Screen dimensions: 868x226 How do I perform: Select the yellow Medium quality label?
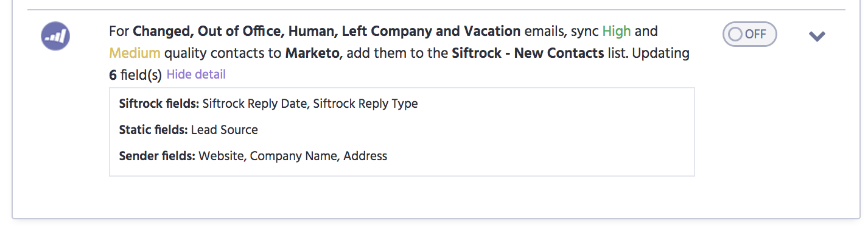pyautogui.click(x=135, y=53)
